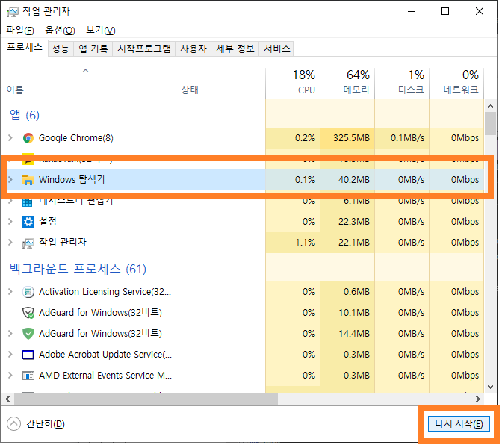Click the 백그라운드 프로세스 (61) group heading

click(x=78, y=269)
